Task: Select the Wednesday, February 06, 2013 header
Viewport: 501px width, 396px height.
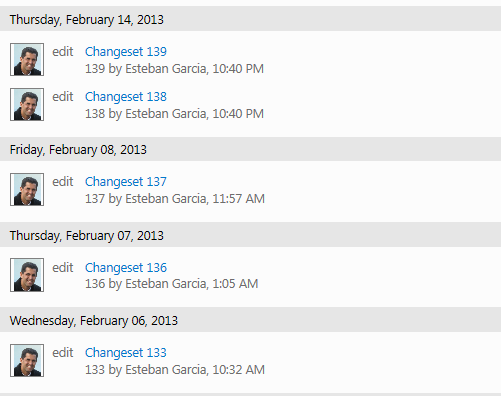Action: click(250, 320)
